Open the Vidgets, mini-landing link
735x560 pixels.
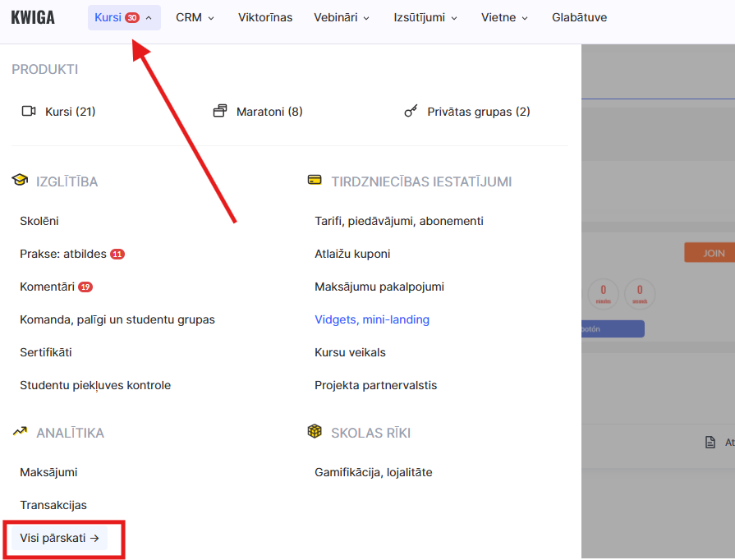(x=372, y=319)
